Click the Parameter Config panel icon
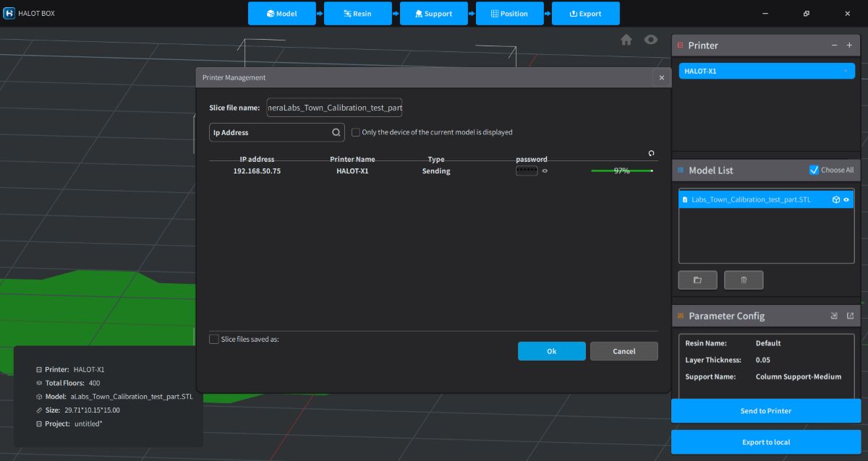 coord(680,316)
